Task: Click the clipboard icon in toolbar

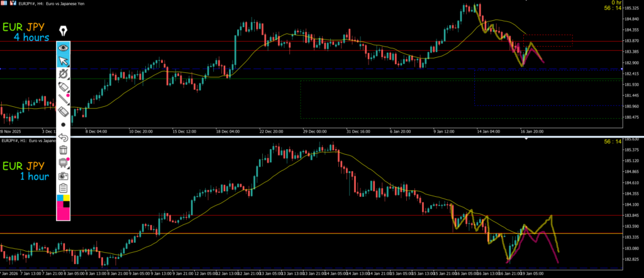Action: click(x=64, y=188)
